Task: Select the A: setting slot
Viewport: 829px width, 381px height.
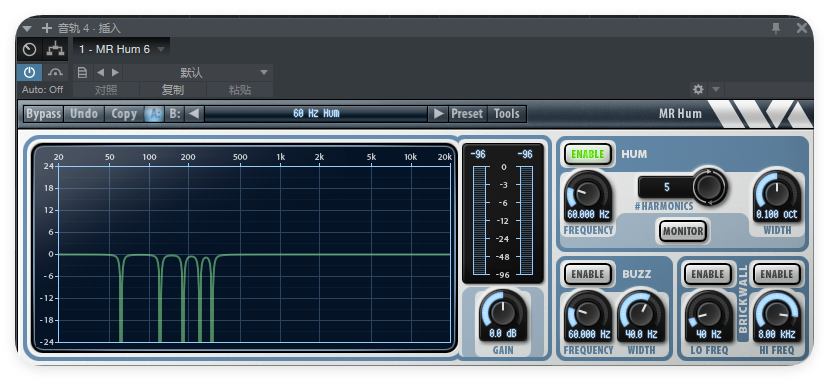Action: (x=154, y=114)
